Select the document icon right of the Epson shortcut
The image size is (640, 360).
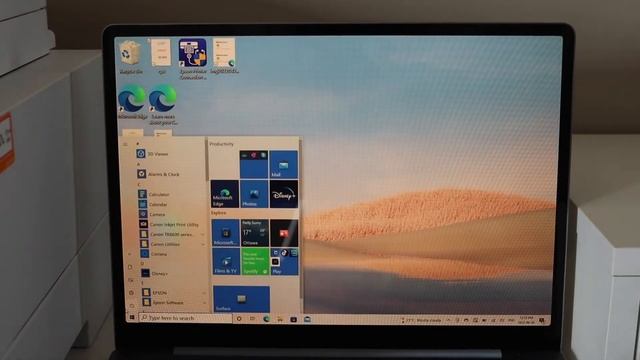(x=224, y=56)
